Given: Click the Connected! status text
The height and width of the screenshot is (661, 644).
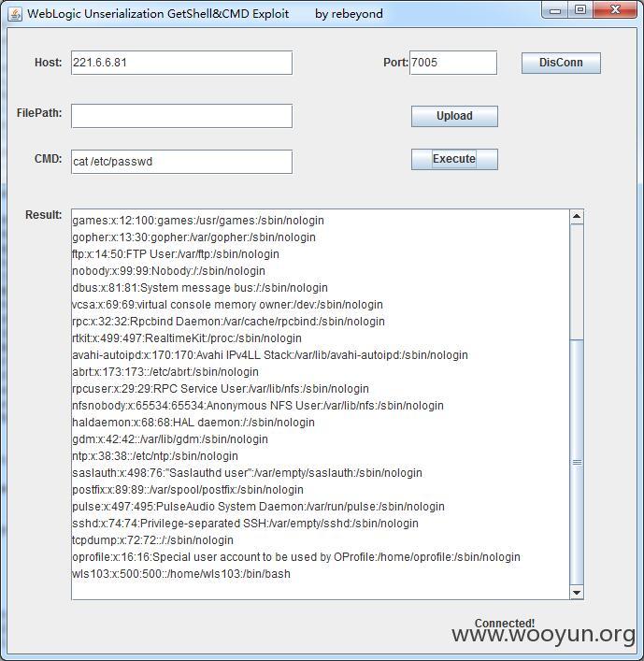Looking at the screenshot, I should tap(505, 623).
